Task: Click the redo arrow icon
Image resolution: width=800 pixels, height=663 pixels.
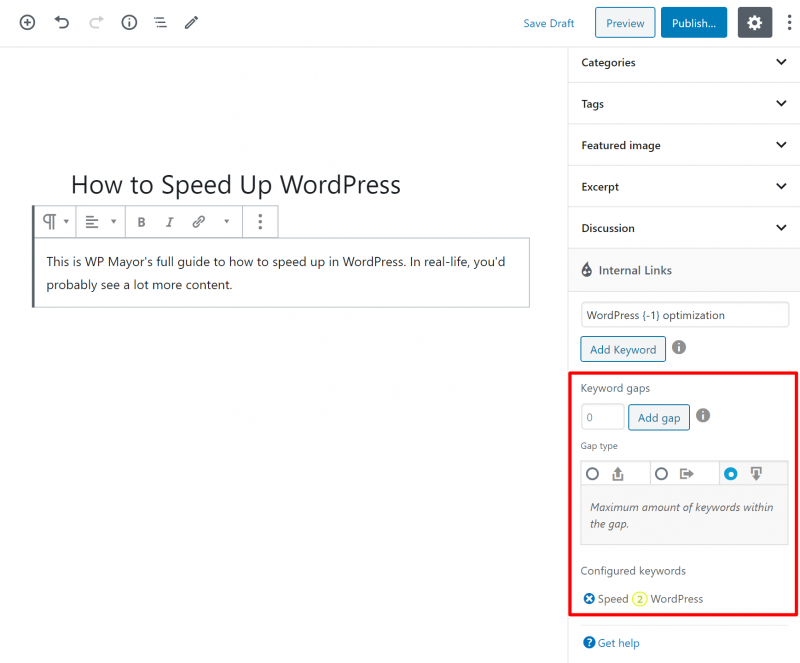Action: (96, 22)
